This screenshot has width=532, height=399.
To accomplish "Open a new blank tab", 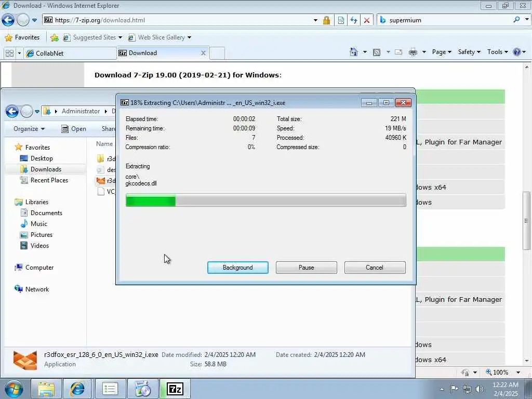I will pyautogui.click(x=217, y=54).
